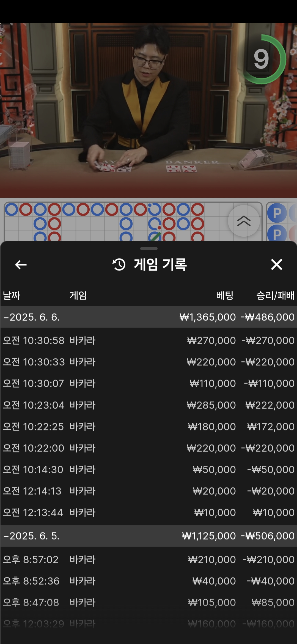
Task: Close the 게임 기록 panel with X
Action: [276, 264]
